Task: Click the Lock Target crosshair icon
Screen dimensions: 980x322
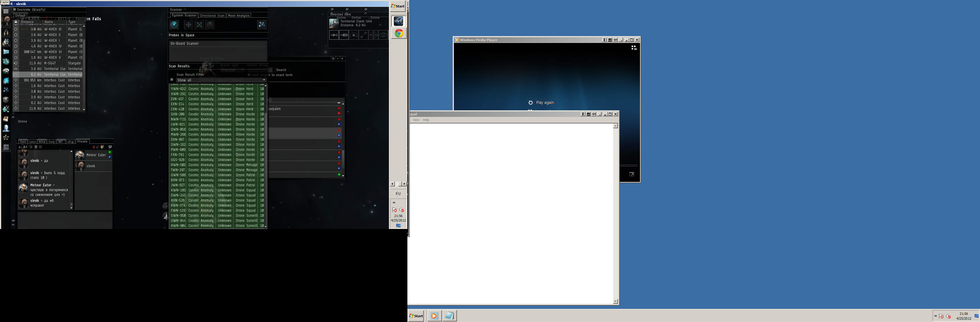Action: pyautogui.click(x=373, y=35)
